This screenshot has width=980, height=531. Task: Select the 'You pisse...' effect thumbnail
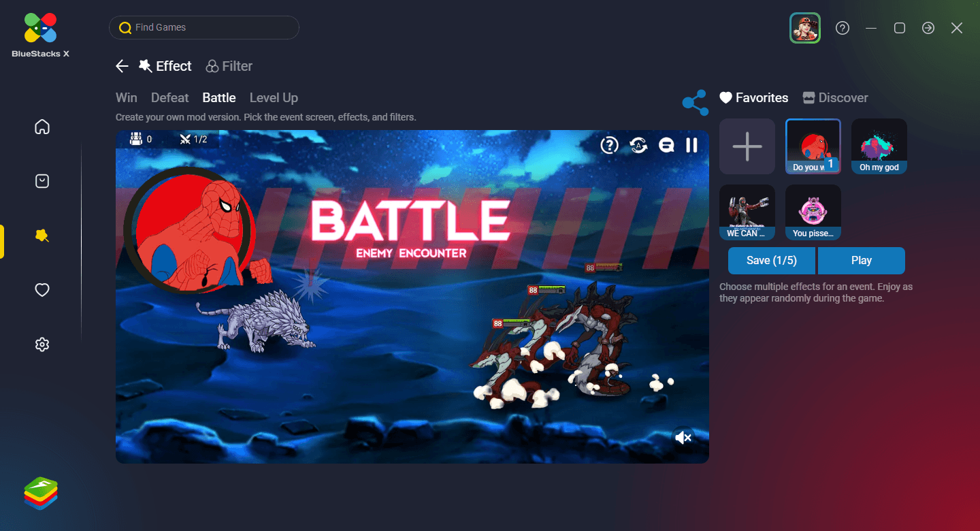point(813,212)
